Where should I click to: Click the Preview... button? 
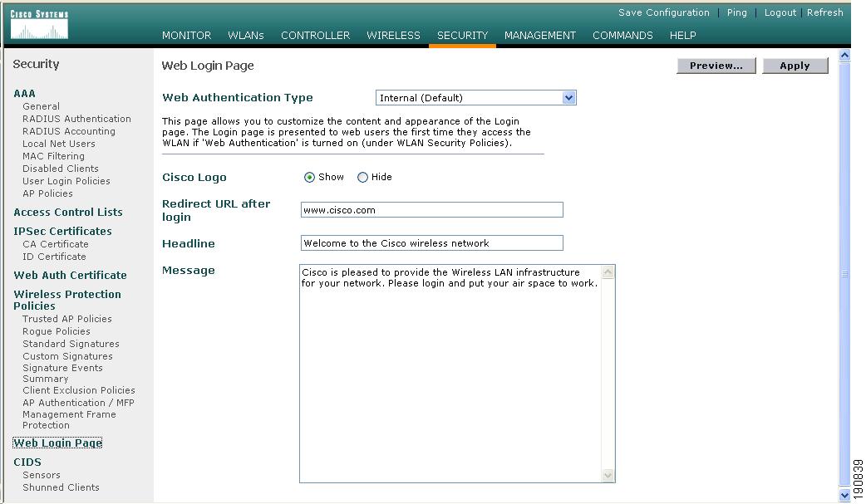tap(716, 66)
